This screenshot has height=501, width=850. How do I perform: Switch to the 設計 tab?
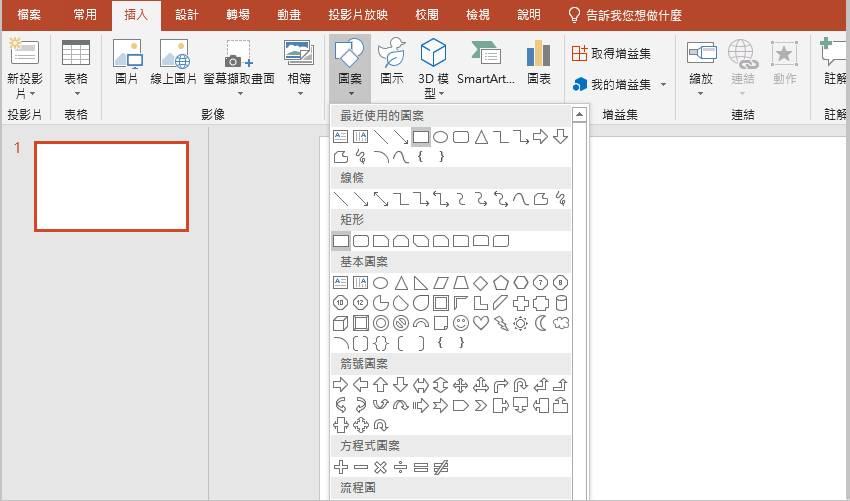tap(186, 15)
